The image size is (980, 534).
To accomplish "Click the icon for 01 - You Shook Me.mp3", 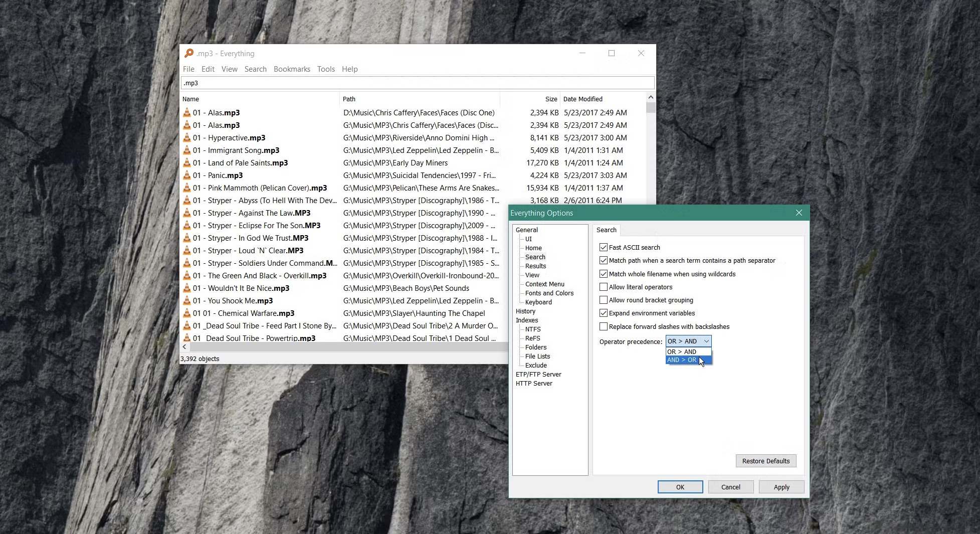I will (x=186, y=300).
